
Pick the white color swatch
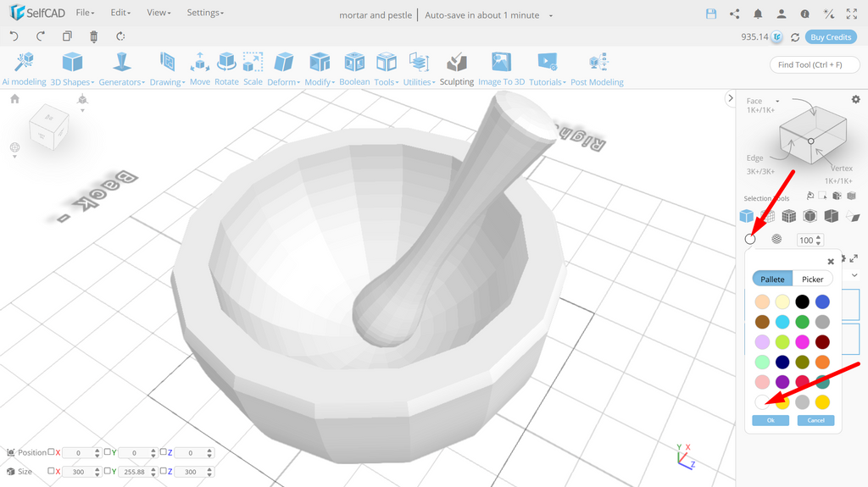coord(762,401)
